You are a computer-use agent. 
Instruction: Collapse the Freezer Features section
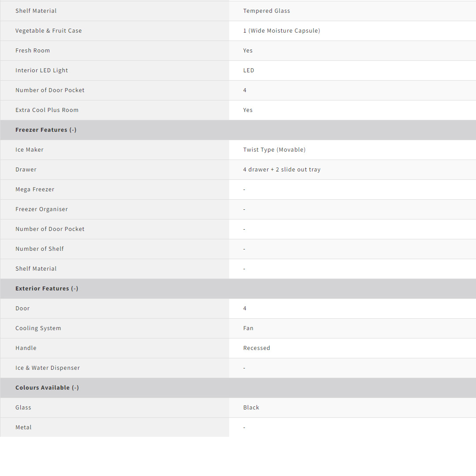46,130
